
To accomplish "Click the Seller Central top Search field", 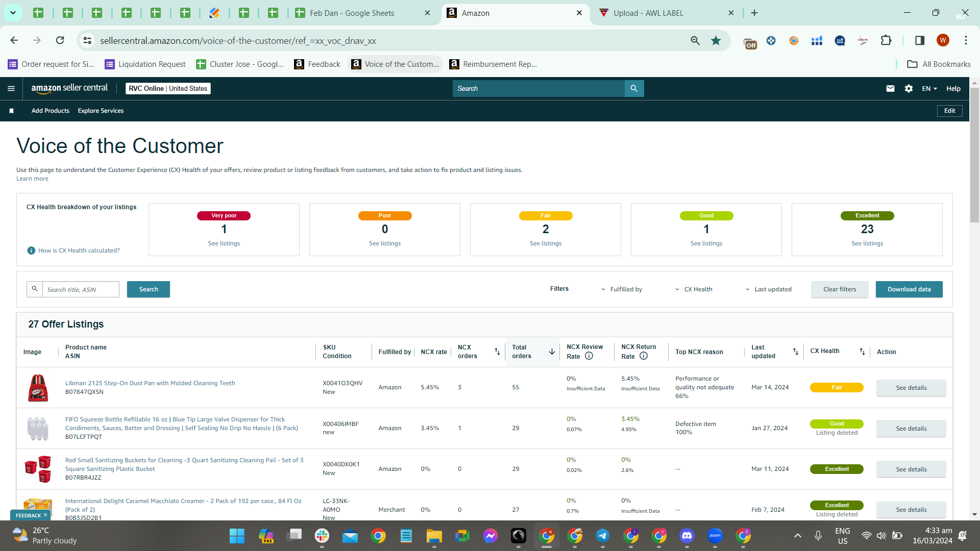I will point(538,89).
